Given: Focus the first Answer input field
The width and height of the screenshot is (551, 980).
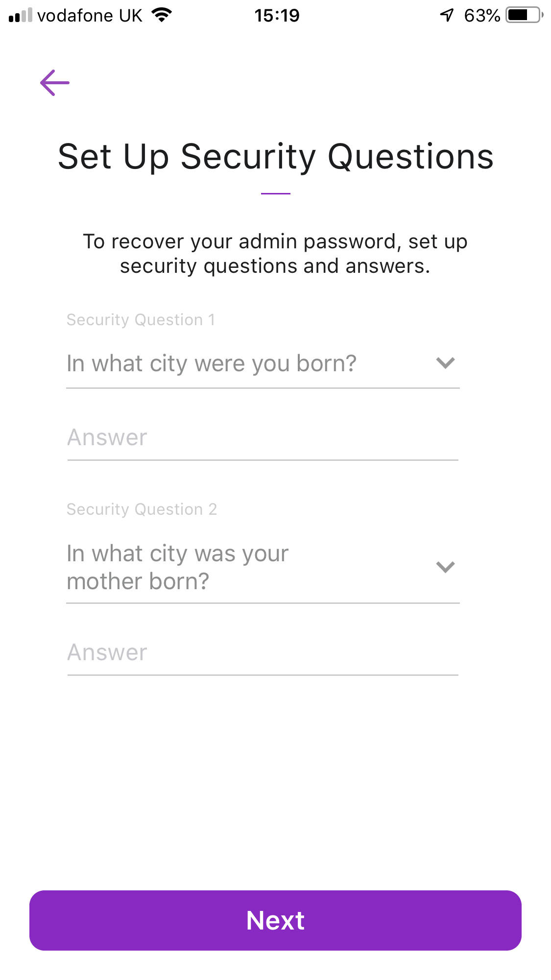Looking at the screenshot, I should coord(263,437).
